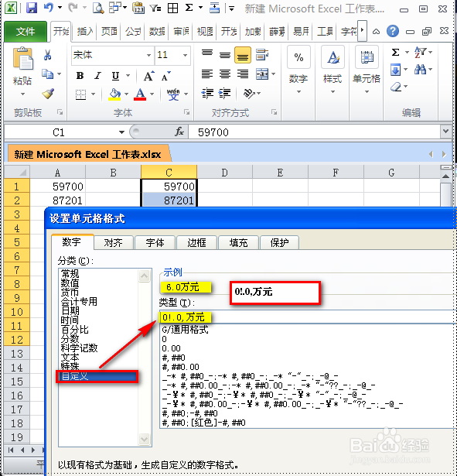The width and height of the screenshot is (457, 476).
Task: Open the font name 宋体 dropdown
Action: tap(148, 55)
